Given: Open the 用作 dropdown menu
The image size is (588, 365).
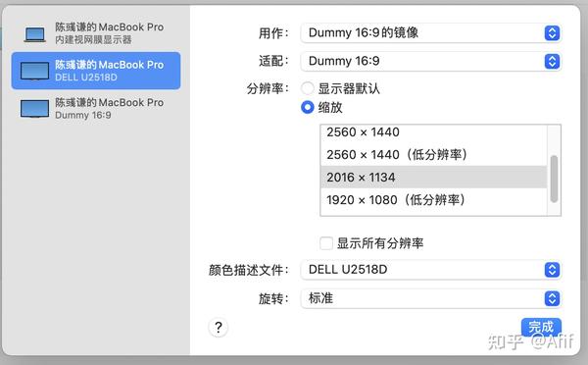Looking at the screenshot, I should click(x=430, y=33).
